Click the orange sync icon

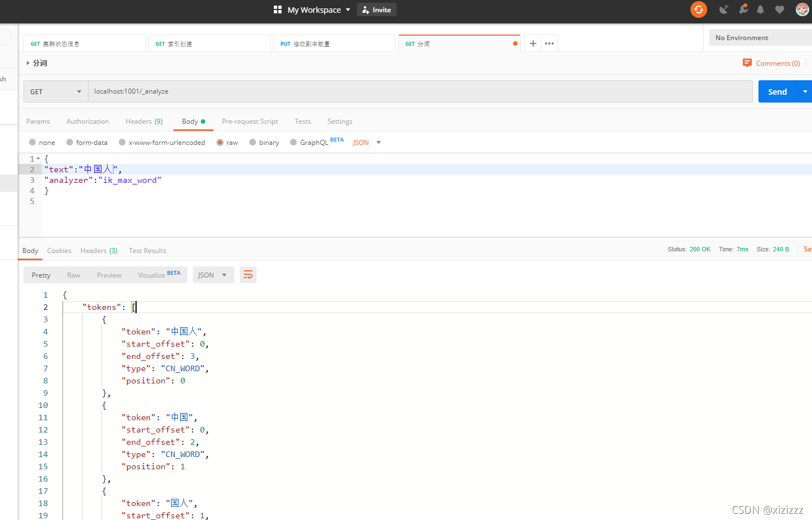(x=699, y=9)
